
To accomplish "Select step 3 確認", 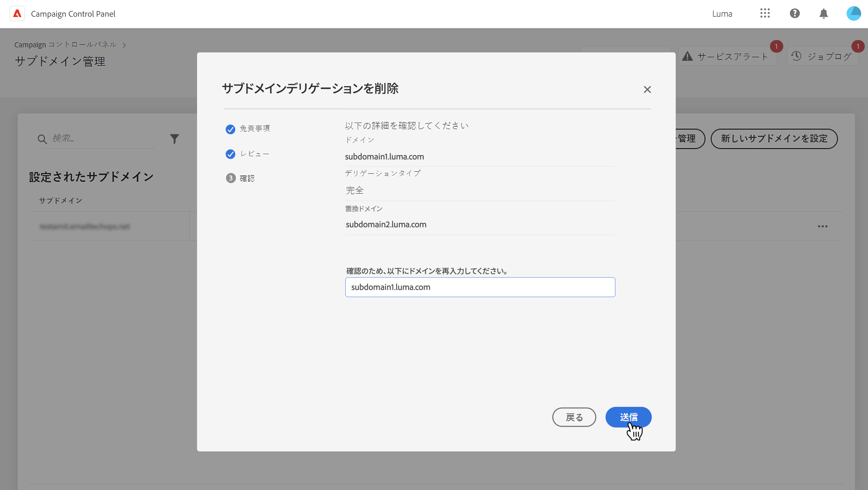I will pos(241,178).
